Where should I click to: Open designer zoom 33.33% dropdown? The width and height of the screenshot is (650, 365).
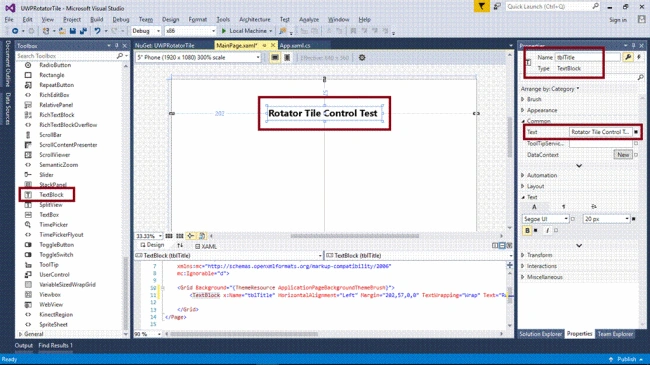pyautogui.click(x=149, y=236)
